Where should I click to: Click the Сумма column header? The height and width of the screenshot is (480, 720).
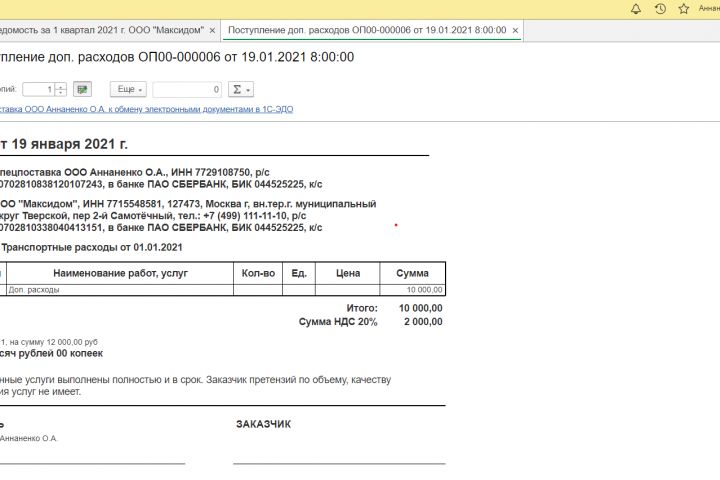pyautogui.click(x=412, y=273)
